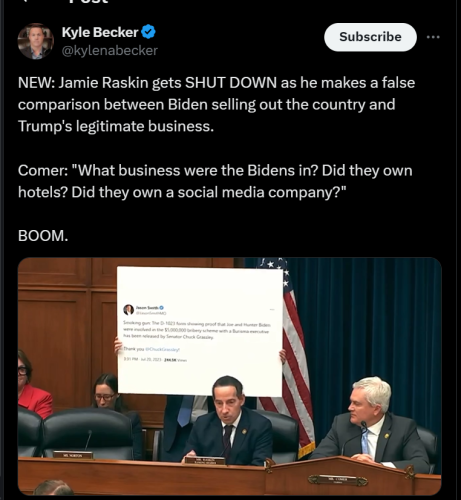This screenshot has height=500, width=461.
Task: Click the small avatar on the poster's tweet
Action: pyautogui.click(x=128, y=310)
